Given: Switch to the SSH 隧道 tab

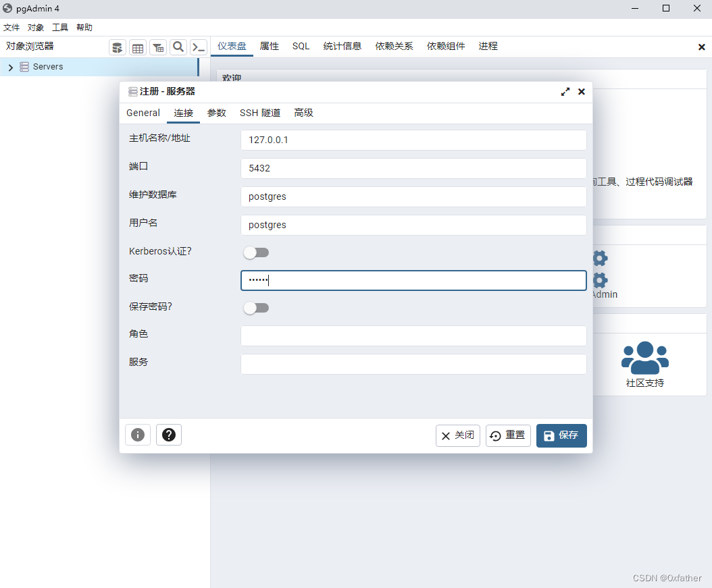Looking at the screenshot, I should (260, 113).
